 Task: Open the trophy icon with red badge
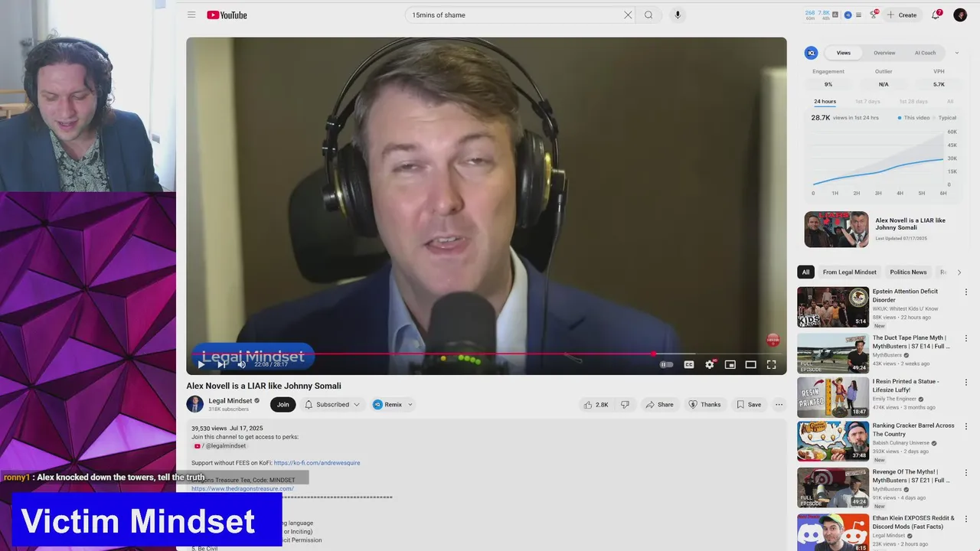(873, 15)
